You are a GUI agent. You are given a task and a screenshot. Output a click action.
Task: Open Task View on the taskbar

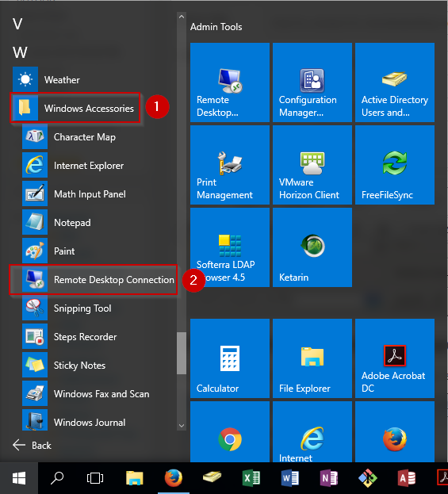(95, 478)
